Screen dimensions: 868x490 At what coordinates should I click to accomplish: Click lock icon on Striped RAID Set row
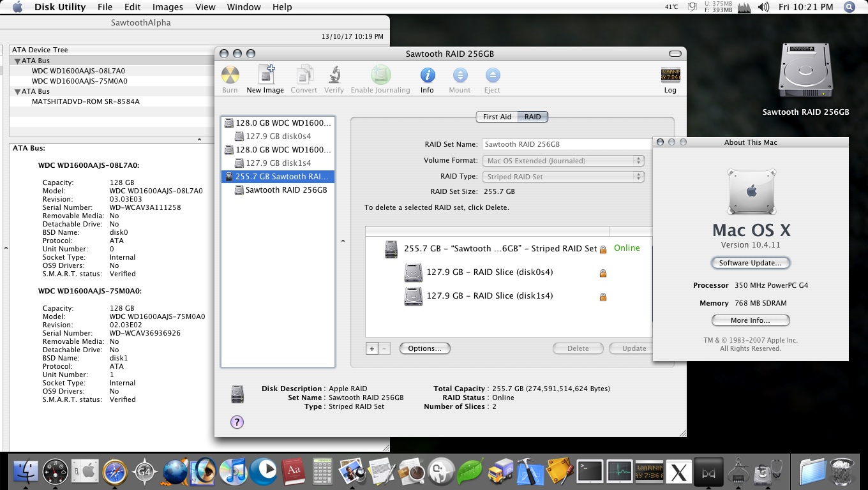(602, 249)
